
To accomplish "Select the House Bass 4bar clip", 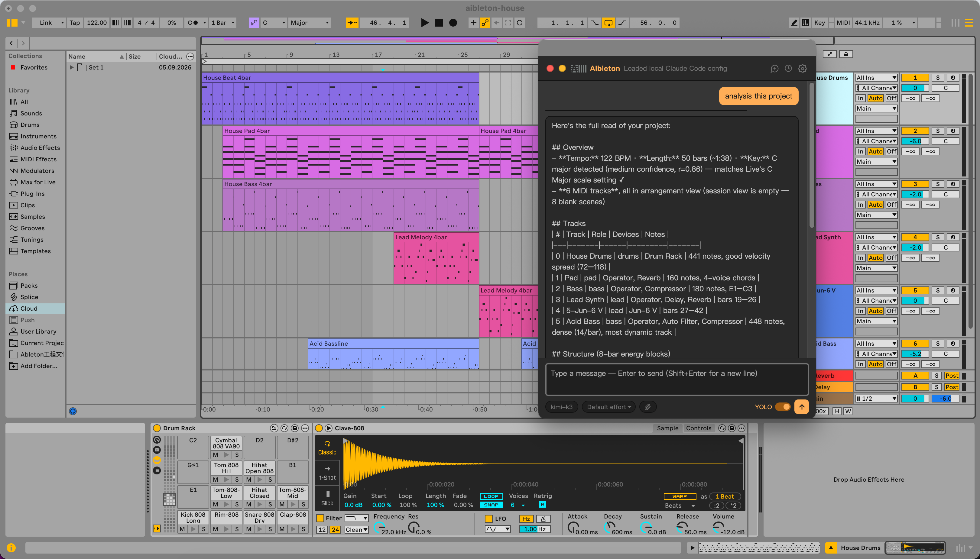I will click(351, 184).
